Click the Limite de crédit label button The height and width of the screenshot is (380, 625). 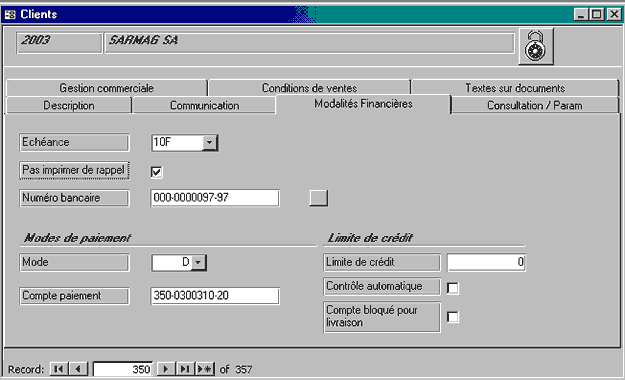tap(382, 262)
